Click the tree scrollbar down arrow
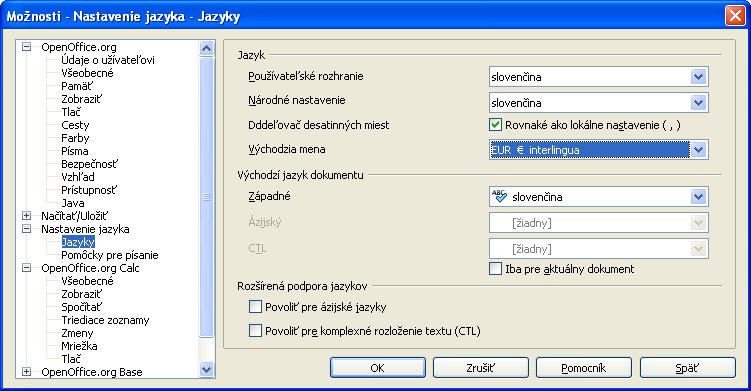751x391 pixels. [206, 369]
